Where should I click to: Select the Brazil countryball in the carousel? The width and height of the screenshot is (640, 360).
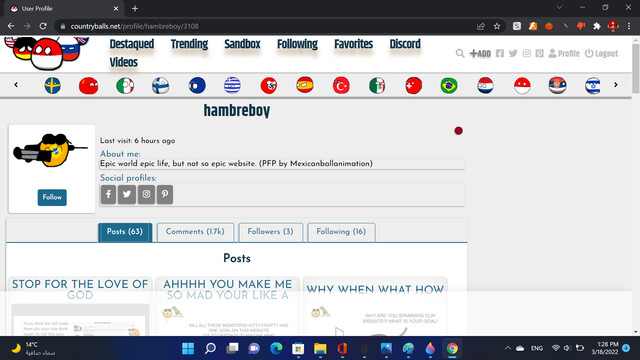(x=449, y=86)
